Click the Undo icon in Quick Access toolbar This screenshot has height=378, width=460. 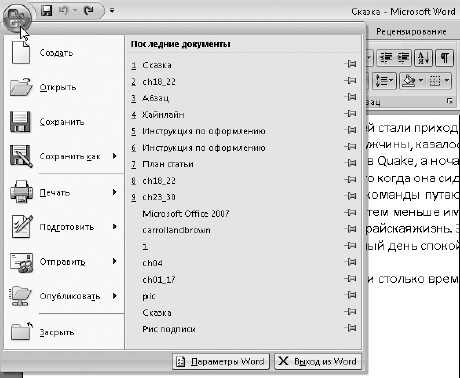[63, 11]
